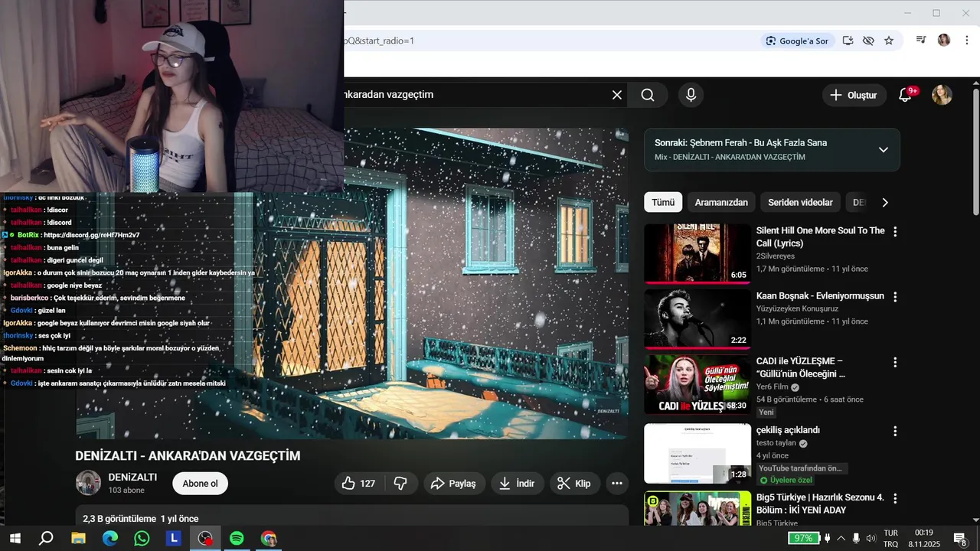980x551 pixels.
Task: Open options for Big5 Türkiye video
Action: click(894, 498)
